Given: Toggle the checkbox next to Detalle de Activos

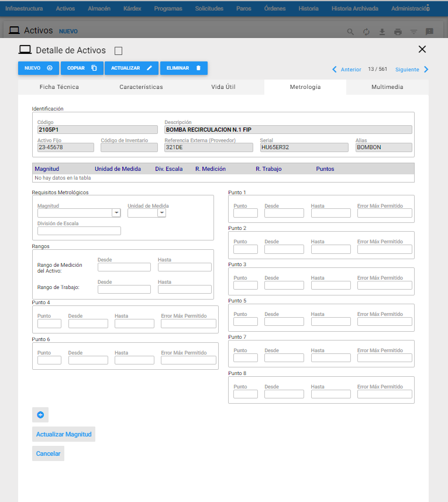Looking at the screenshot, I should point(118,51).
